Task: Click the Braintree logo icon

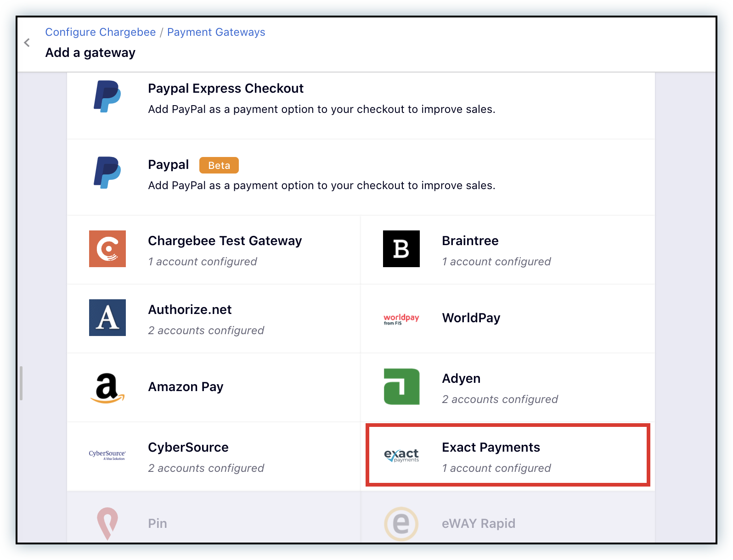Action: [x=401, y=249]
